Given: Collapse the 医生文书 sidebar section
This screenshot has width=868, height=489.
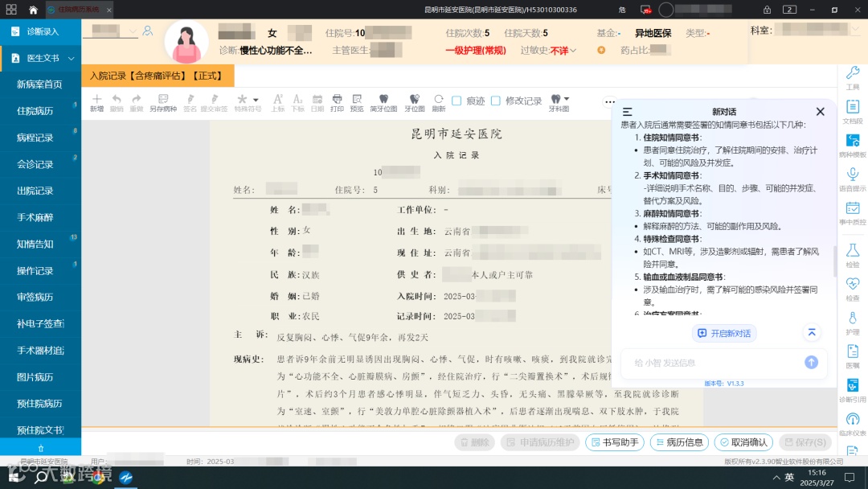Looking at the screenshot, I should pyautogui.click(x=72, y=58).
